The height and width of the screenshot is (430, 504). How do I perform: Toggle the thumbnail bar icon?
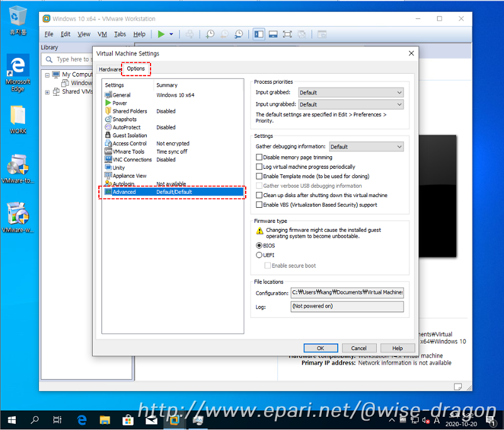point(273,34)
